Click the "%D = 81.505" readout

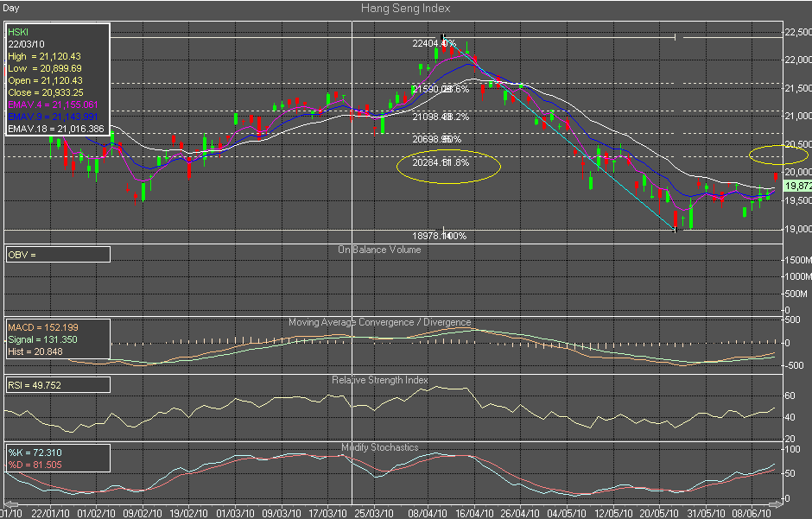pos(35,465)
